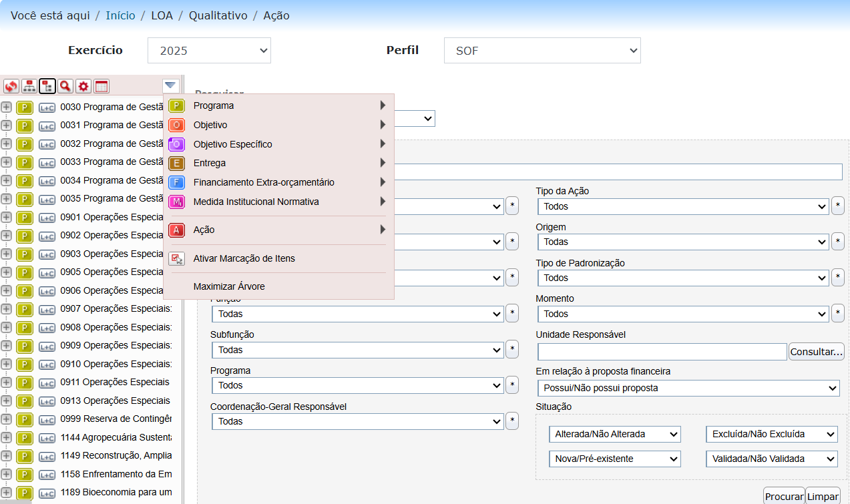Open the Tipo da Ação dropdown
This screenshot has height=504, width=850.
(682, 206)
